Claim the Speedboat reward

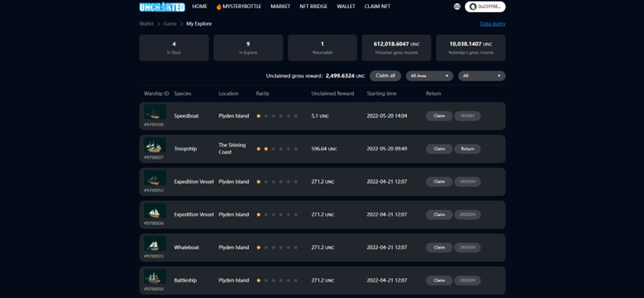pos(439,116)
